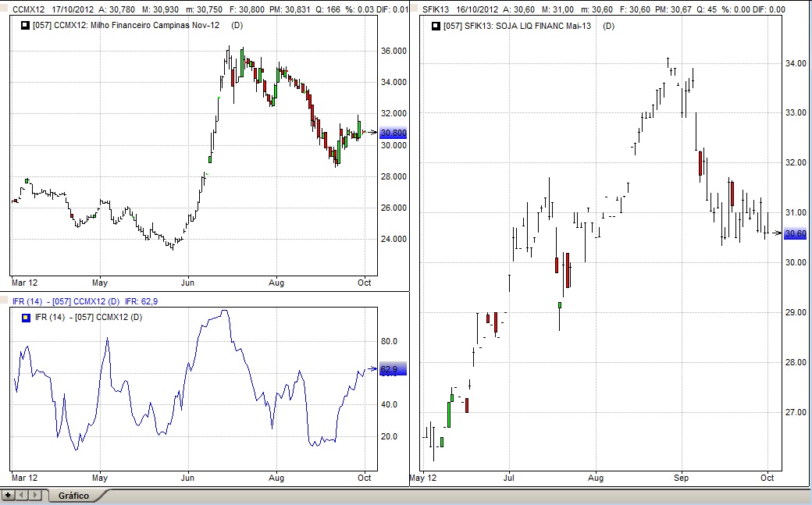The image size is (812, 505).
Task: Click the 62.9 IFR value marker
Action: tap(389, 370)
